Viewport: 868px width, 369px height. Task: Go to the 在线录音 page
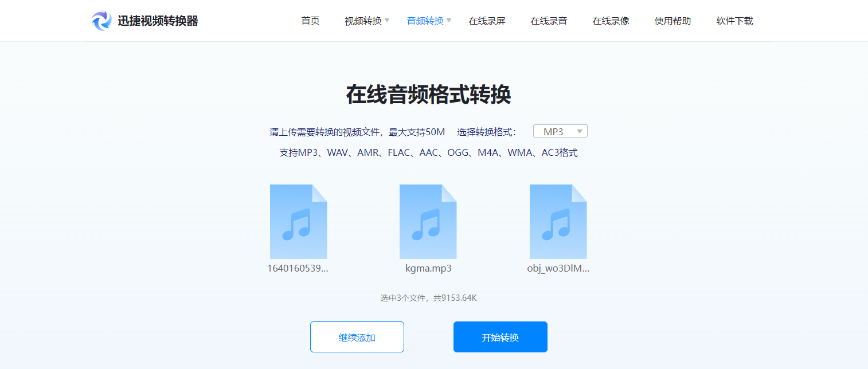pyautogui.click(x=549, y=20)
